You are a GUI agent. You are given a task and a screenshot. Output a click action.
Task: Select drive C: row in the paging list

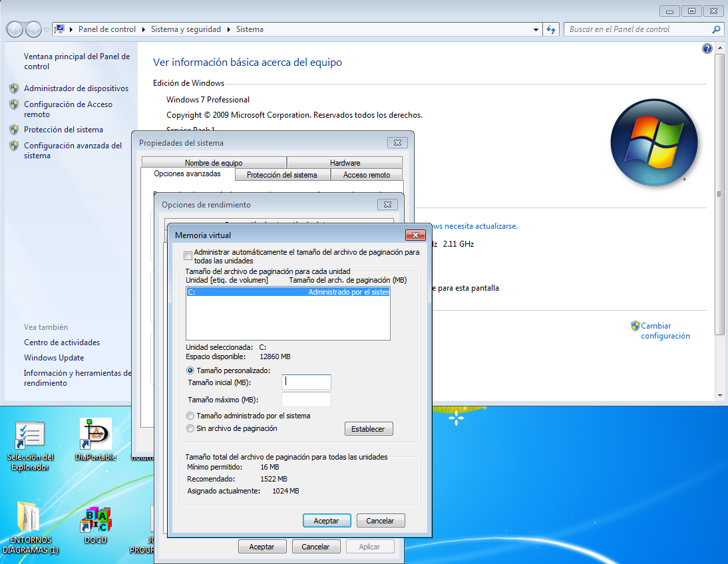(288, 292)
